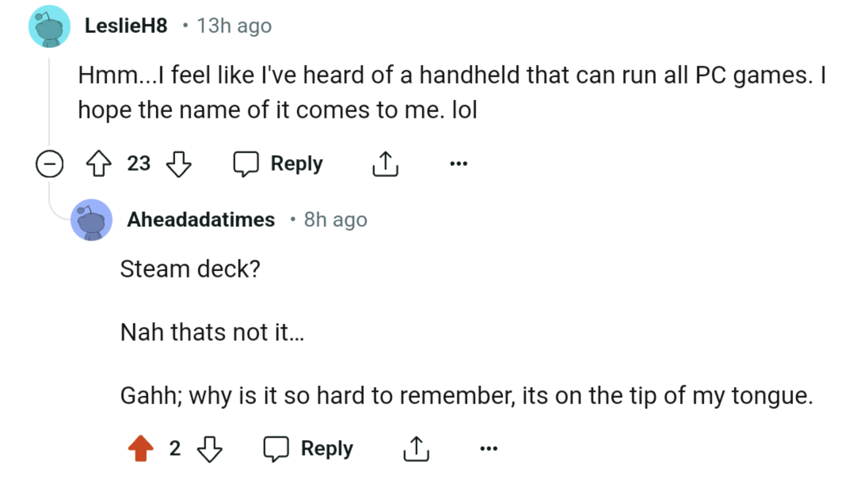
Task: Open LeslieH8's profile via username
Action: 126,25
